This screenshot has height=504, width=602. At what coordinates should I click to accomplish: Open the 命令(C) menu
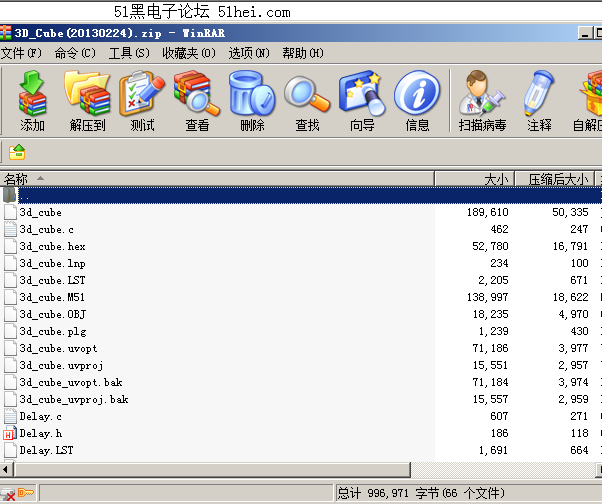click(x=75, y=53)
